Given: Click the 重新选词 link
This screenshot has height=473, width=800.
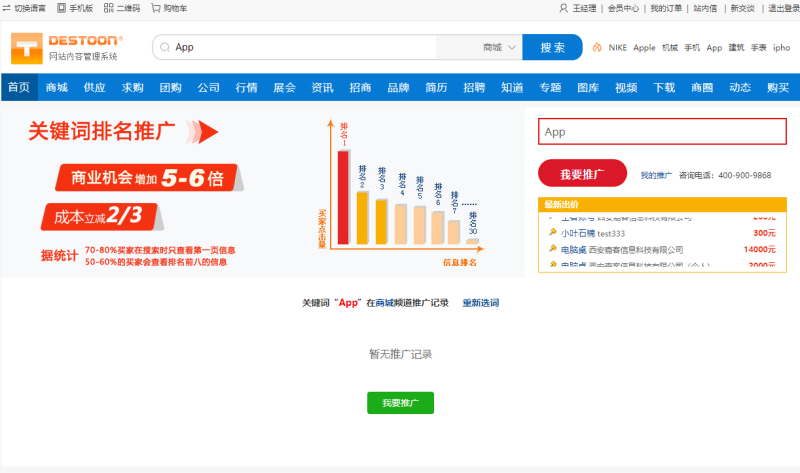Looking at the screenshot, I should 481,303.
